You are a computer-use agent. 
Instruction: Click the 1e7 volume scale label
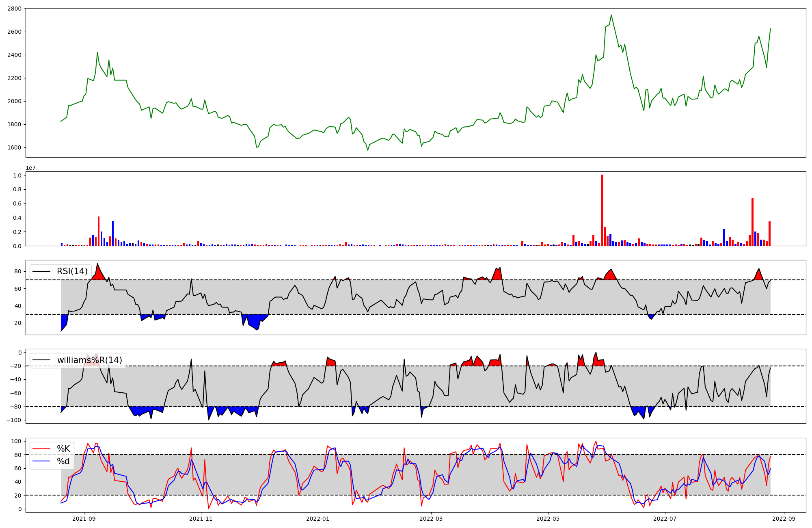point(30,168)
